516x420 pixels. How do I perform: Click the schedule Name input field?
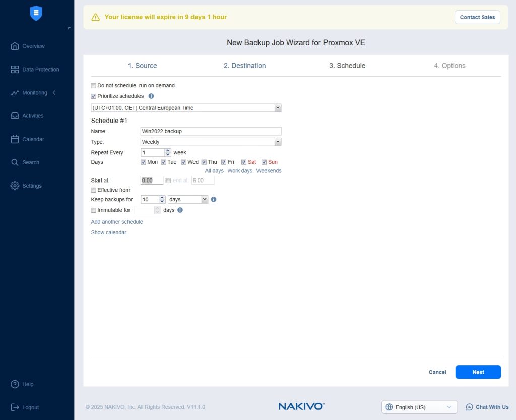[211, 131]
